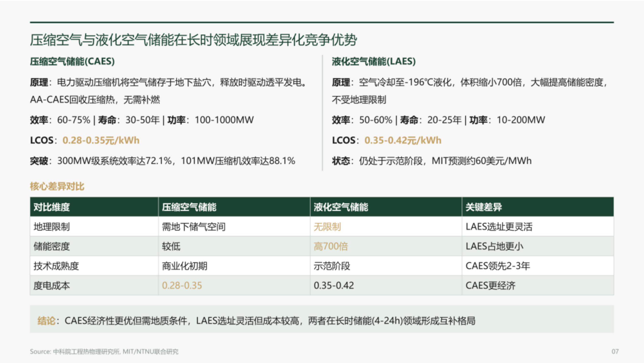The height and width of the screenshot is (363, 644).
Task: Select the heading 液化空气储能(LAES)
Action: click(x=374, y=61)
